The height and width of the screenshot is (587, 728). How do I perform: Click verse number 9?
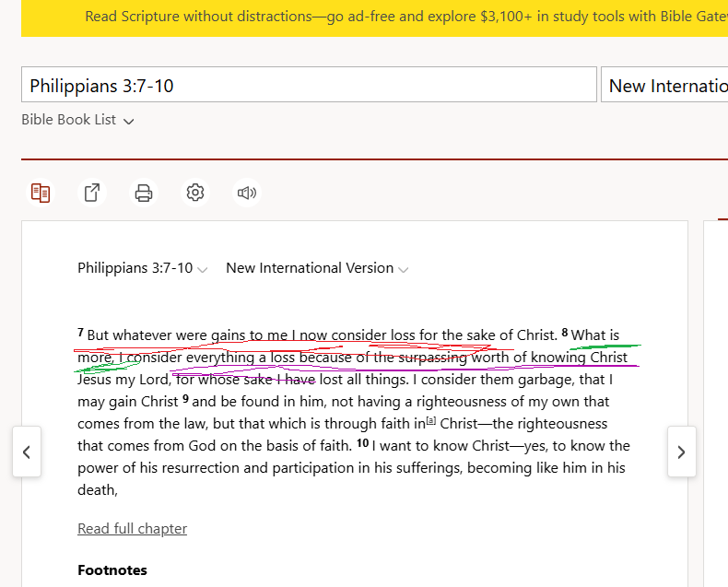[x=186, y=399]
